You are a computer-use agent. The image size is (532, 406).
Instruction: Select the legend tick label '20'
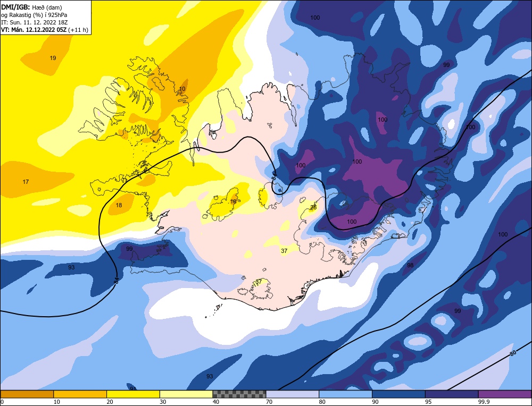[110, 402]
